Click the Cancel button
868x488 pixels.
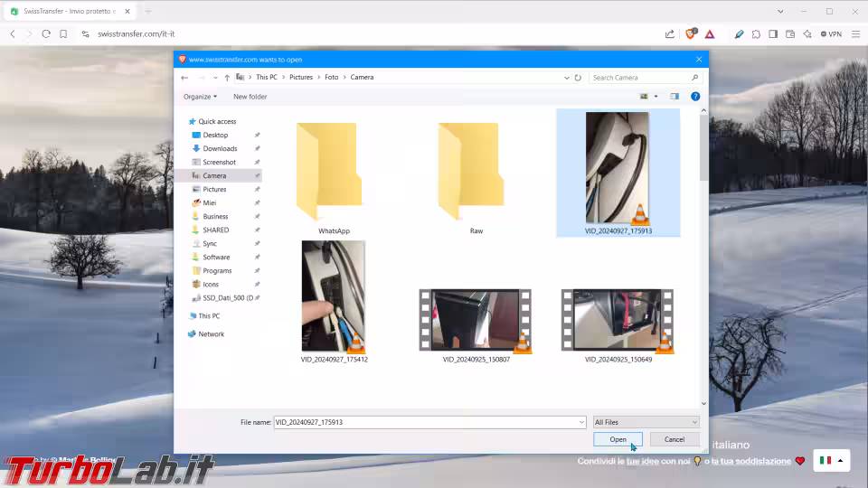coord(675,439)
